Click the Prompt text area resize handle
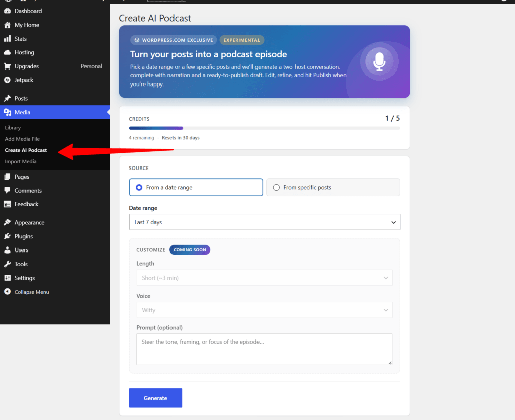 [x=390, y=363]
